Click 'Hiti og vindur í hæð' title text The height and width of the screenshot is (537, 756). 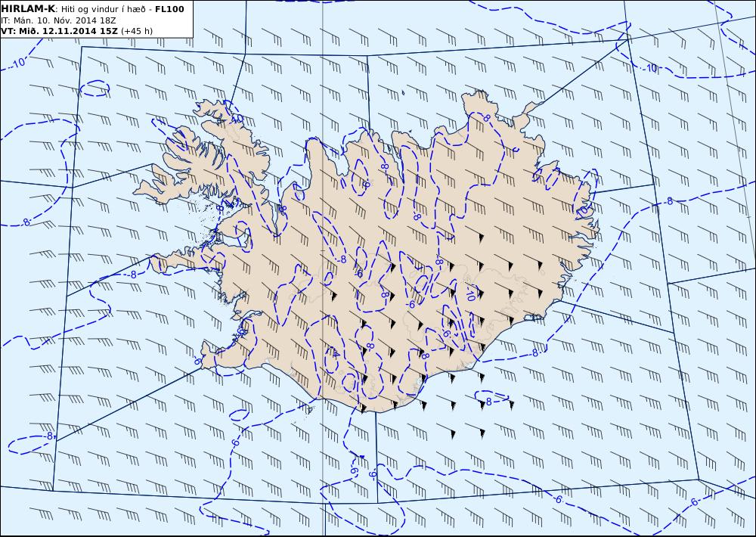click(x=103, y=9)
